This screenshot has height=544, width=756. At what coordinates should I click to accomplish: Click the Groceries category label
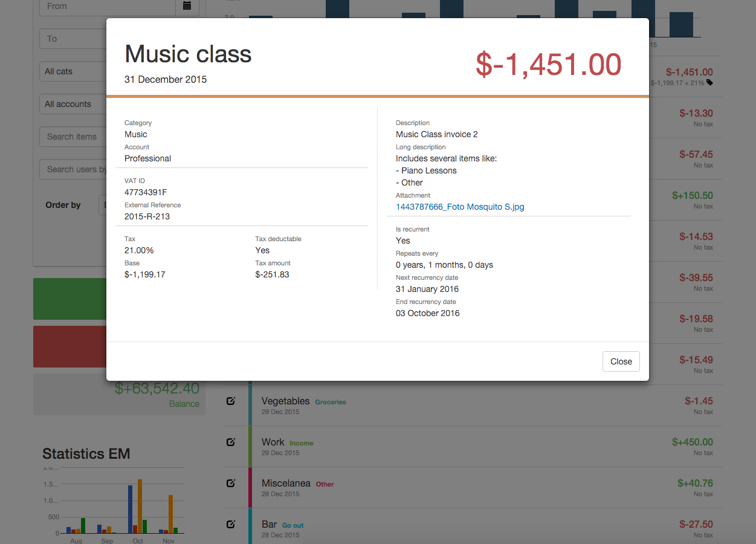click(x=331, y=402)
